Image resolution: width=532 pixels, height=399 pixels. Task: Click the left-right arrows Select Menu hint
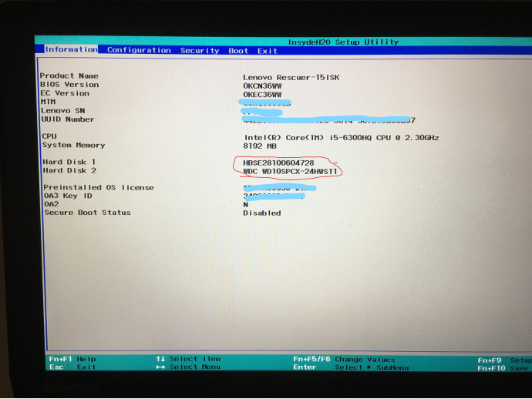(188, 367)
